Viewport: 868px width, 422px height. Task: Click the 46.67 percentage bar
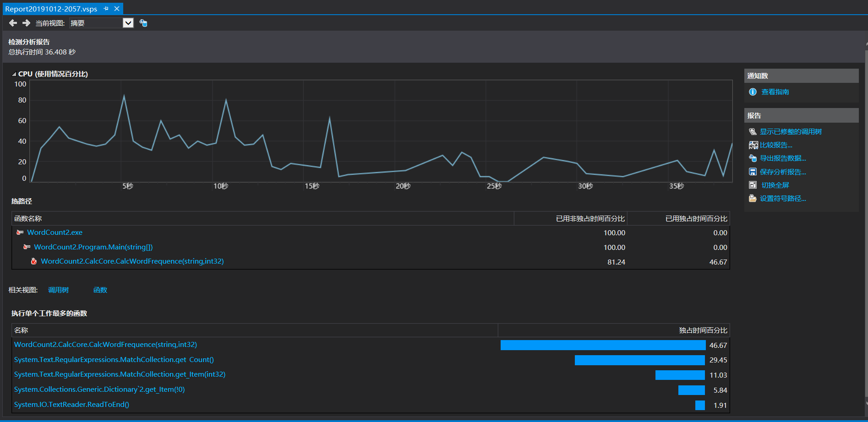(603, 345)
